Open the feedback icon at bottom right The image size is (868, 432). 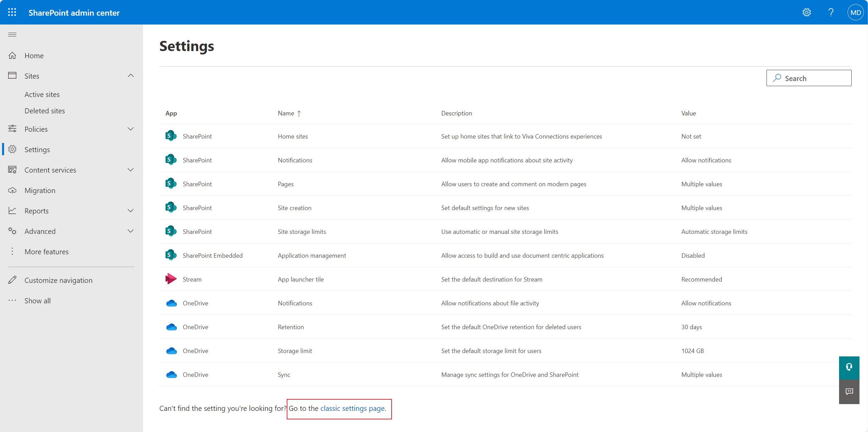coord(849,392)
